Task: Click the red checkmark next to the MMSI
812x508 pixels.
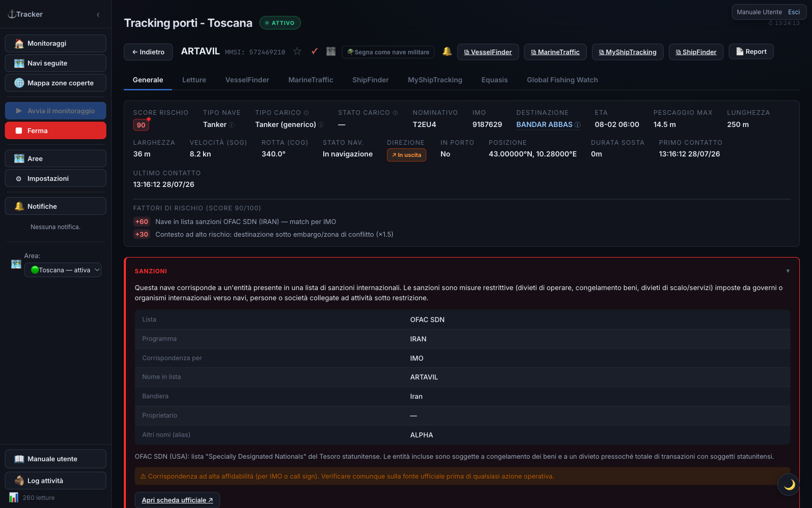Action: pyautogui.click(x=315, y=51)
